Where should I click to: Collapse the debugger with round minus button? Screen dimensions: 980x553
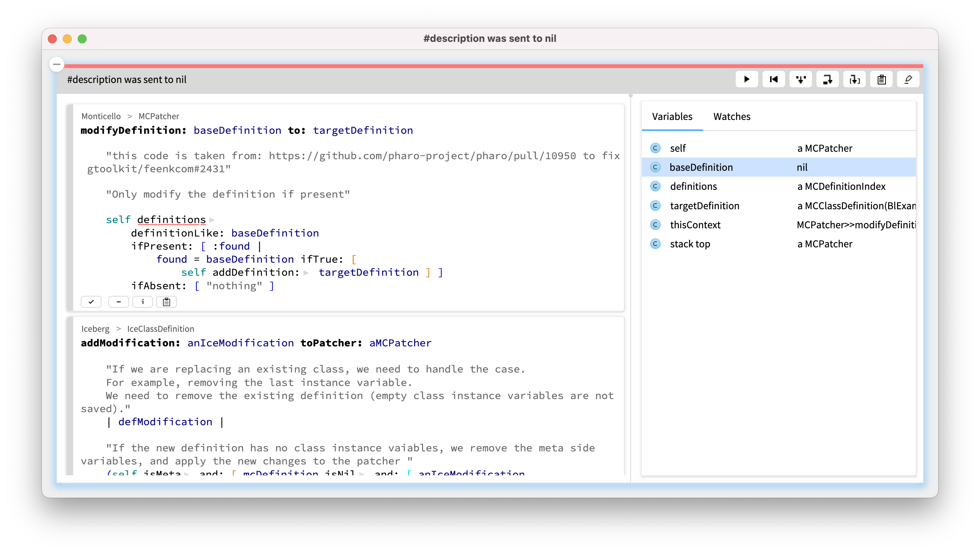(57, 64)
